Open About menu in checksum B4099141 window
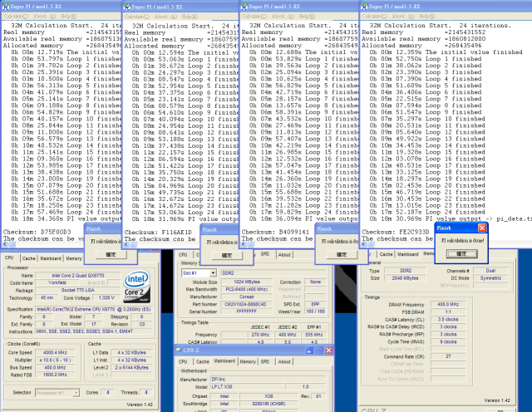This screenshot has height=412, width=532. point(283,17)
